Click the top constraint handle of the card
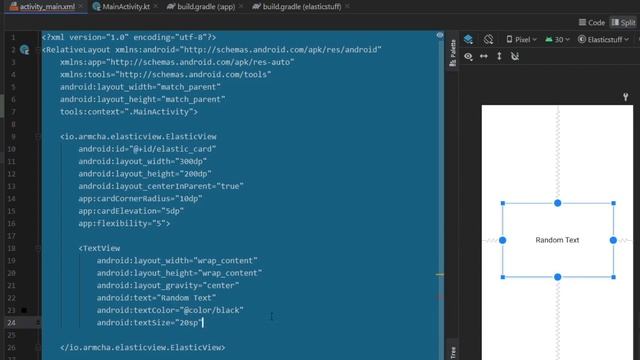 [558, 203]
